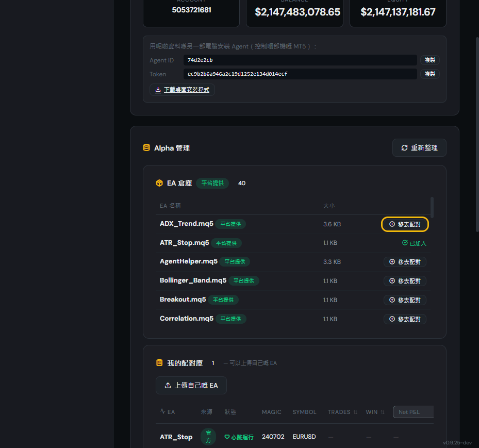This screenshot has height=448, width=479.
Task: Click the EA column header
Action: [x=168, y=412]
